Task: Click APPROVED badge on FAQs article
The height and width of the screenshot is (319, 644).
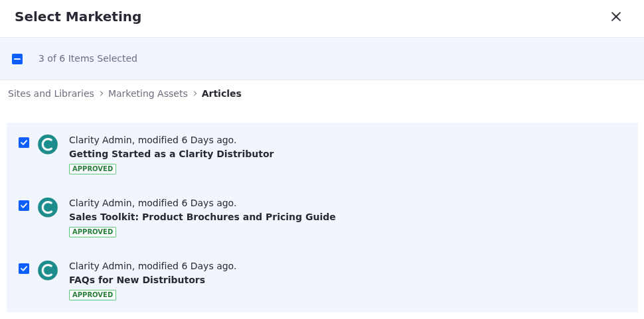Action: coord(92,295)
